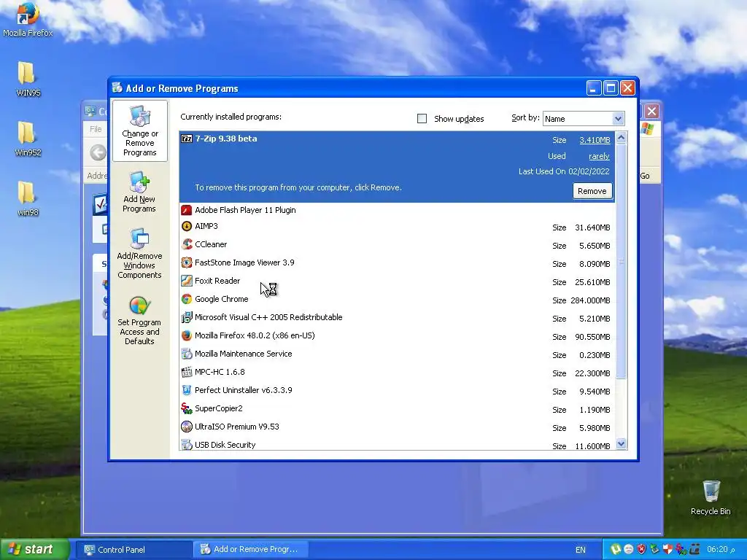Screen dimensions: 747x560
Task: Select the USB Disk Security entry
Action: pyautogui.click(x=398, y=444)
